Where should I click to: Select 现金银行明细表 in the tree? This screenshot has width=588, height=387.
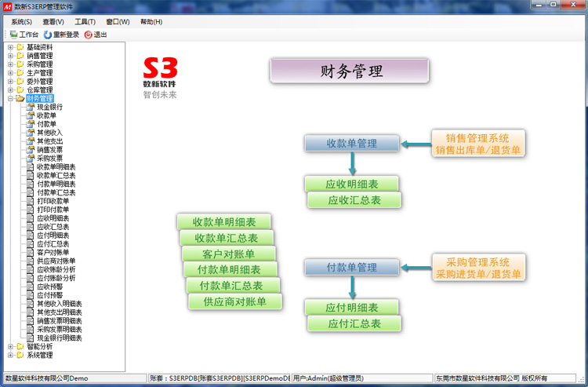[60, 338]
